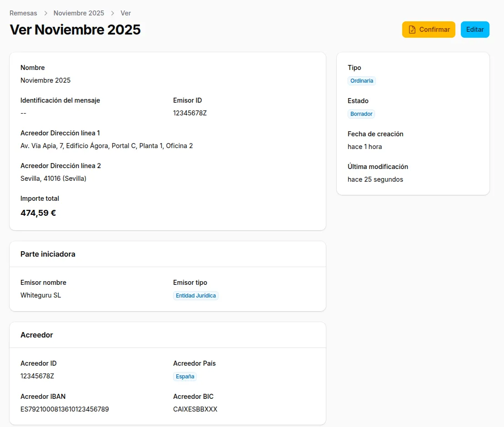Click the Noviembre 2025 name value
The height and width of the screenshot is (427, 504).
[x=45, y=80]
